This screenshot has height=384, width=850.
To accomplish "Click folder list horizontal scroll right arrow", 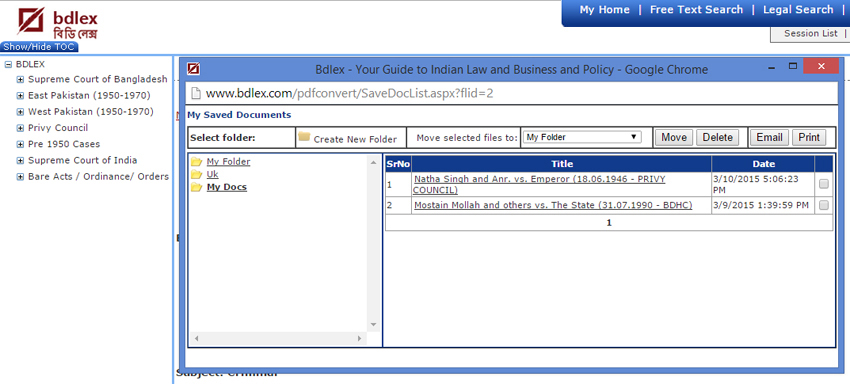I will tap(359, 338).
